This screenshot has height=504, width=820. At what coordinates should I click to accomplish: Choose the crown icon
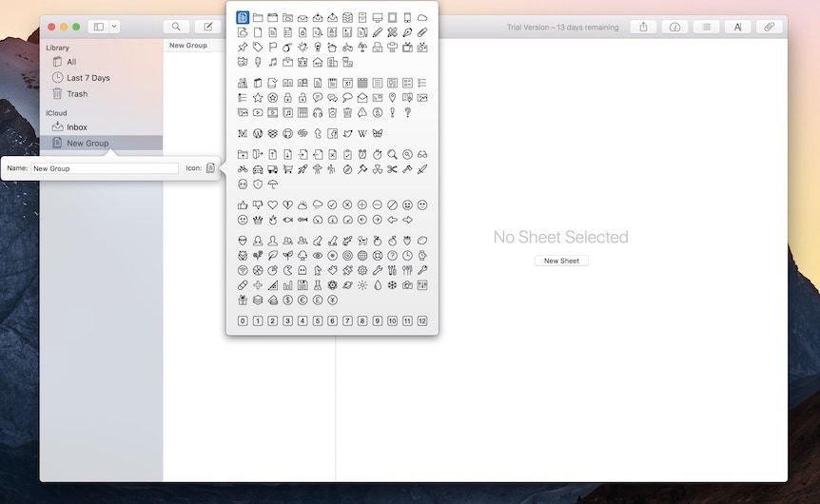(258, 220)
